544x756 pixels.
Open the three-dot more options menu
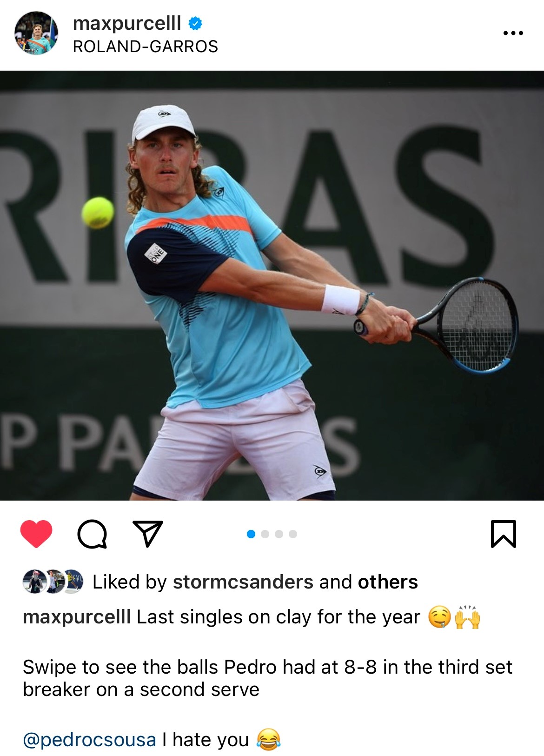pos(513,33)
